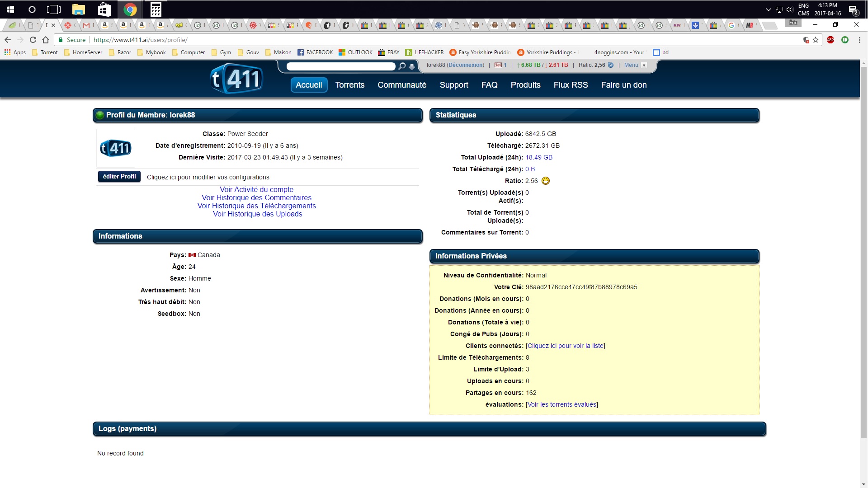Open the Support menu item
Screen dimensions: 868x488
[454, 85]
